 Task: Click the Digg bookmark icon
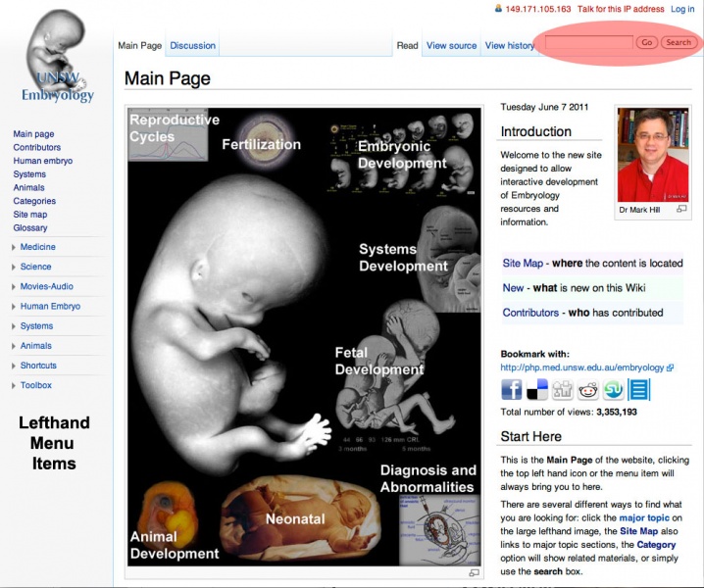[x=562, y=390]
